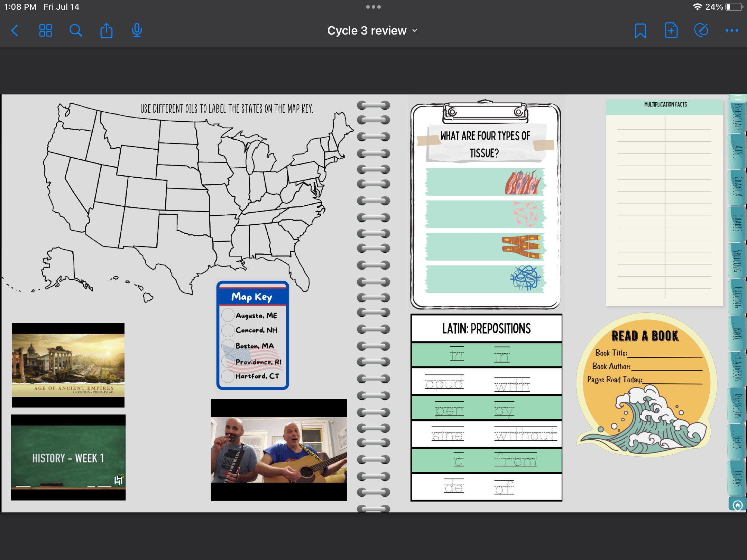Mark the Boston, MA map key circle
This screenshot has width=747, height=560.
coord(228,346)
